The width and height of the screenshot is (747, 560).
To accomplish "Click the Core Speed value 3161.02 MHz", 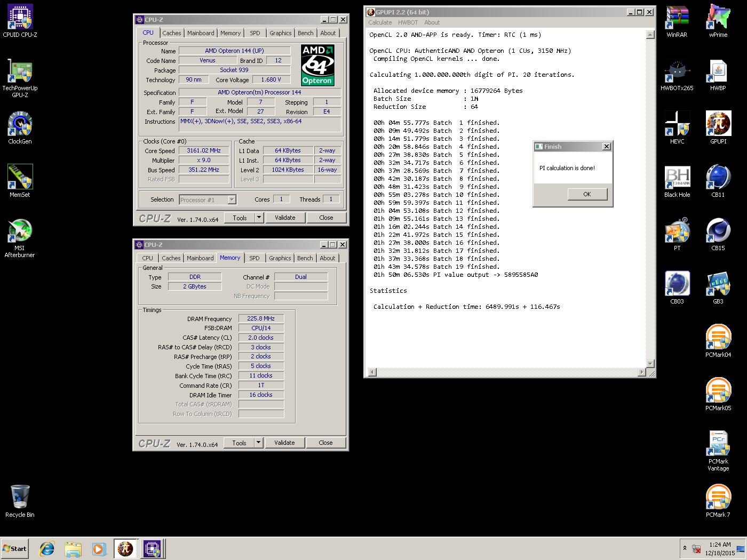I will [204, 151].
